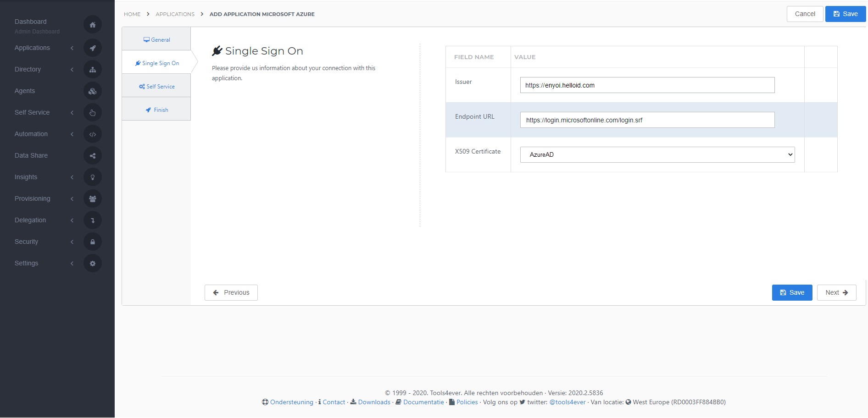This screenshot has width=868, height=418.
Task: Select the Single Sign On tab
Action: (x=156, y=63)
